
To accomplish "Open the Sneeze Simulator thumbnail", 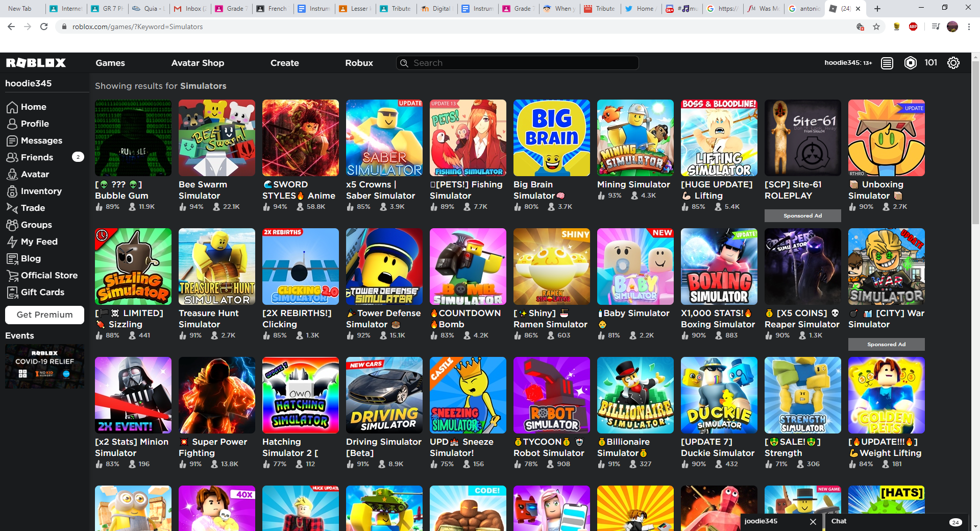I will point(468,395).
